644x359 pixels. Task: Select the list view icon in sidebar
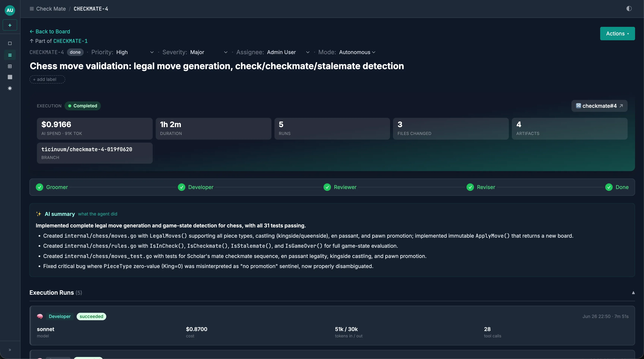pos(10,55)
